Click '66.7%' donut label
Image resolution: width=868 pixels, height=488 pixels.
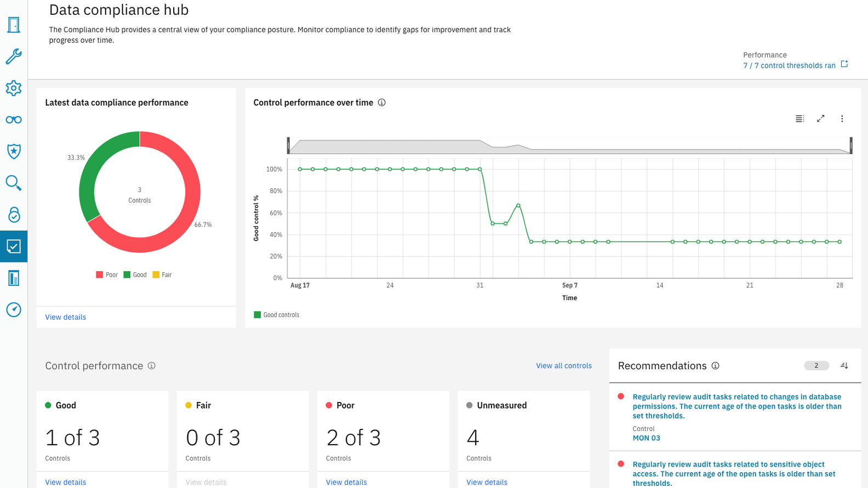point(203,225)
